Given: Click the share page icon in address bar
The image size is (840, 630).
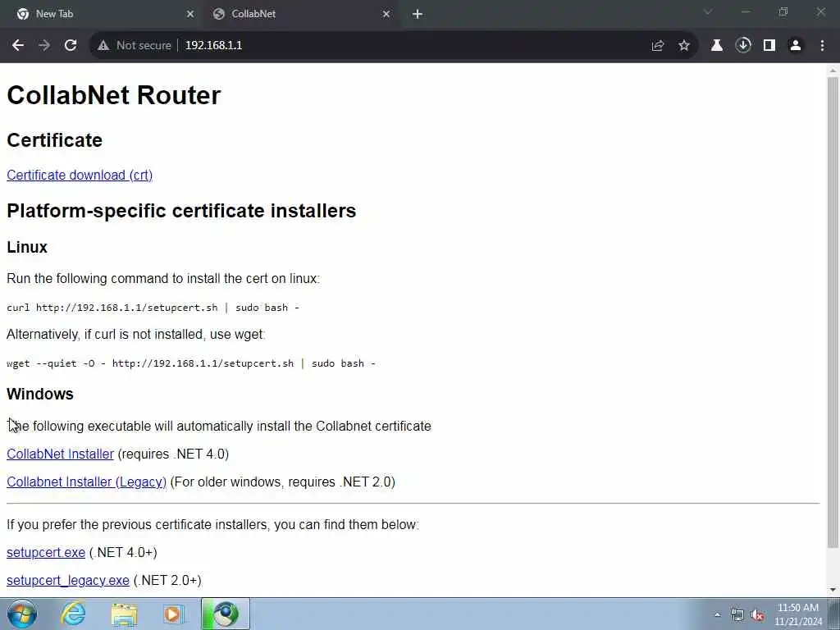Looking at the screenshot, I should point(658,46).
